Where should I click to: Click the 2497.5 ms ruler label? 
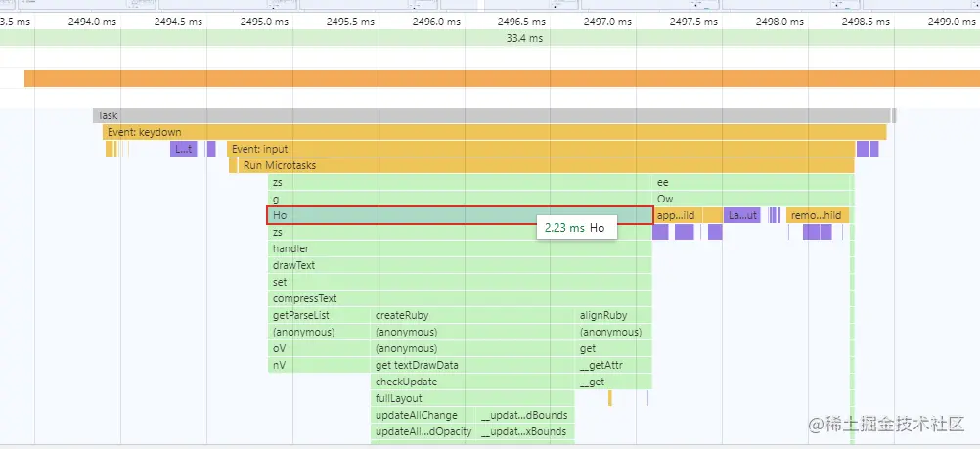pyautogui.click(x=693, y=22)
